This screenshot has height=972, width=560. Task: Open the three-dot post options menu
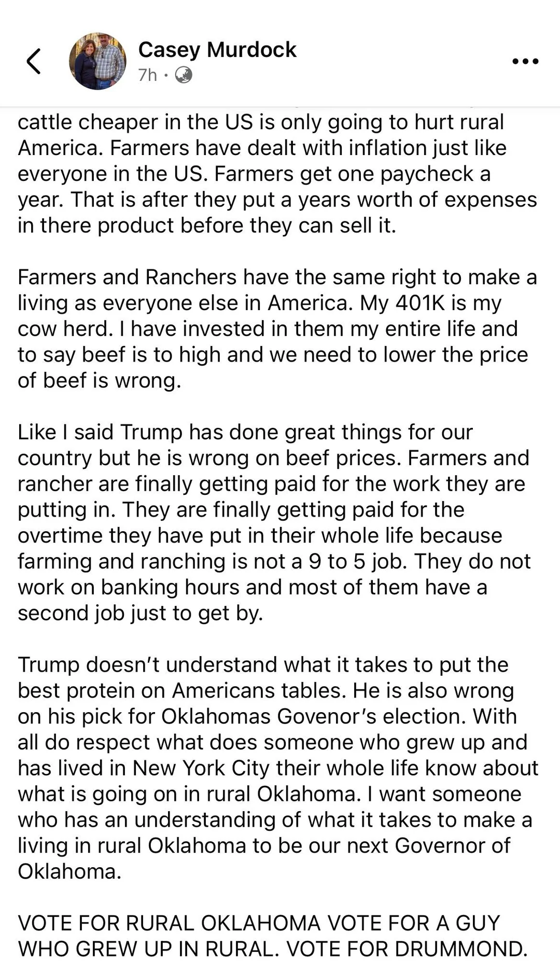pos(525,61)
